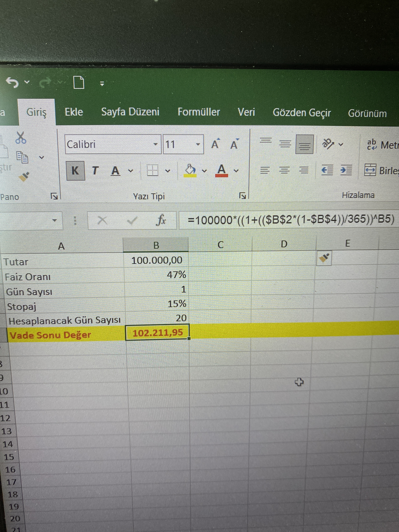Click the Cut scissors icon
Screen dimensions: 399x532
click(x=21, y=138)
